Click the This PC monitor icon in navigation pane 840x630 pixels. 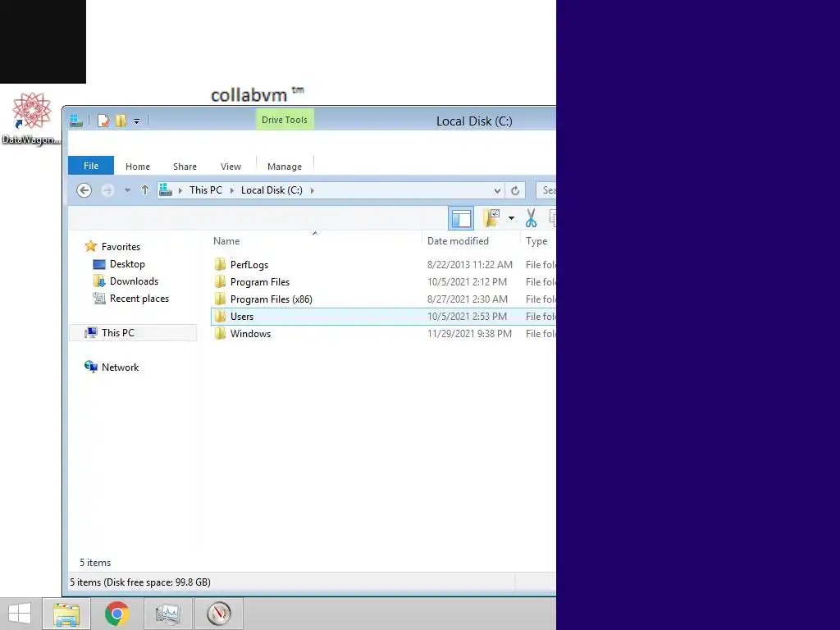tap(90, 333)
